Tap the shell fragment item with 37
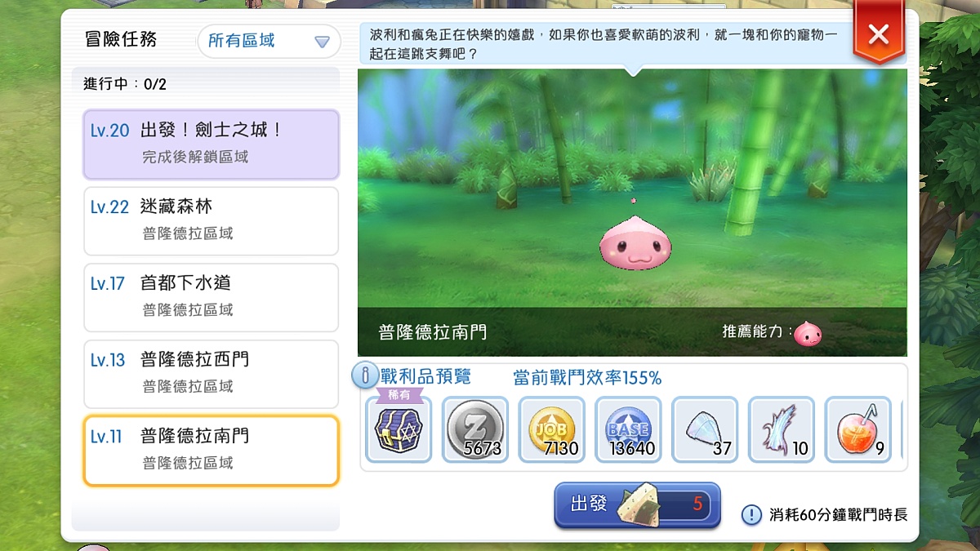The height and width of the screenshot is (551, 980). coord(706,429)
